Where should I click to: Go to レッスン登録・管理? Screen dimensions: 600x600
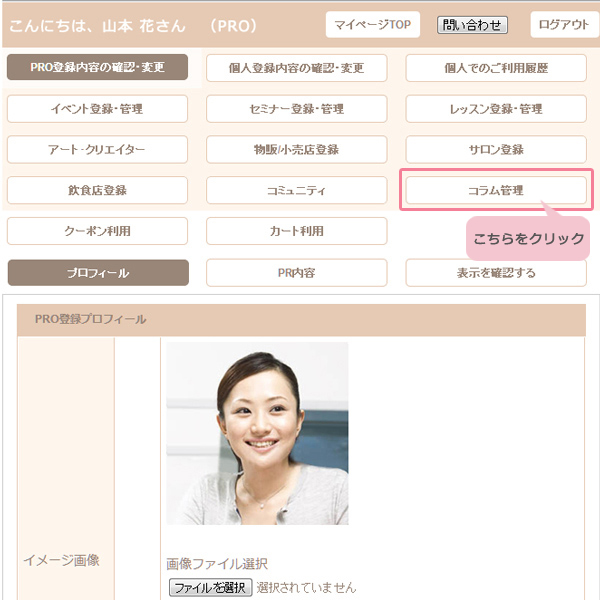click(496, 109)
